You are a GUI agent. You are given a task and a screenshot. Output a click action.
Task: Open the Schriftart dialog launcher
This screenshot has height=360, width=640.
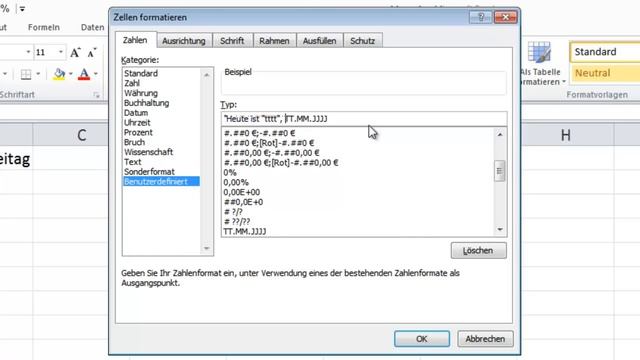[96, 95]
